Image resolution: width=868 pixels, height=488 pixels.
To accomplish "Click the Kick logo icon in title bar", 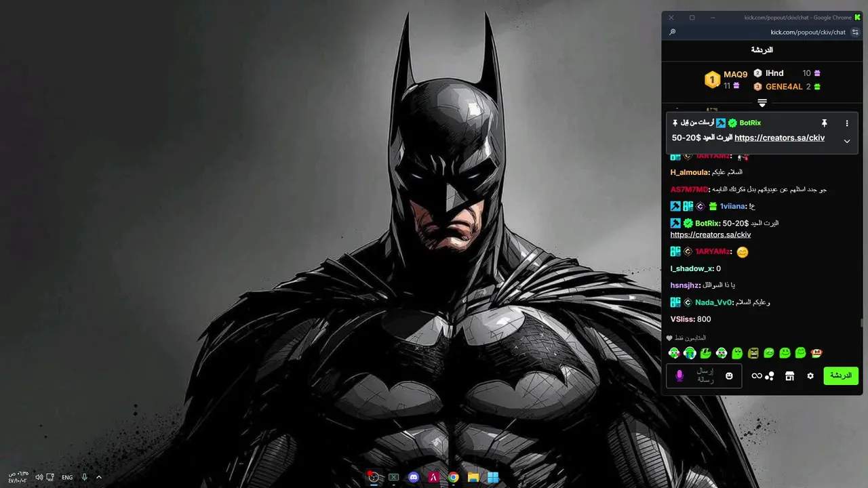I will click(858, 18).
